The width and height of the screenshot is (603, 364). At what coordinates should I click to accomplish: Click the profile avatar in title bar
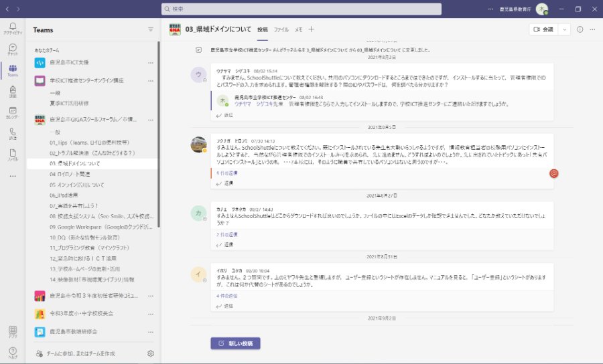coord(542,9)
